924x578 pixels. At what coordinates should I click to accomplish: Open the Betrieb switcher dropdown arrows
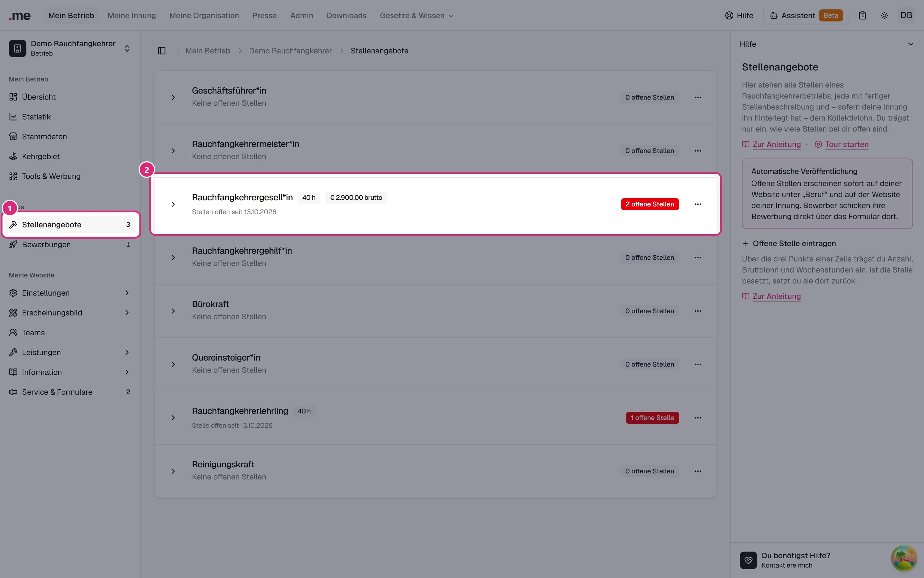tap(127, 48)
